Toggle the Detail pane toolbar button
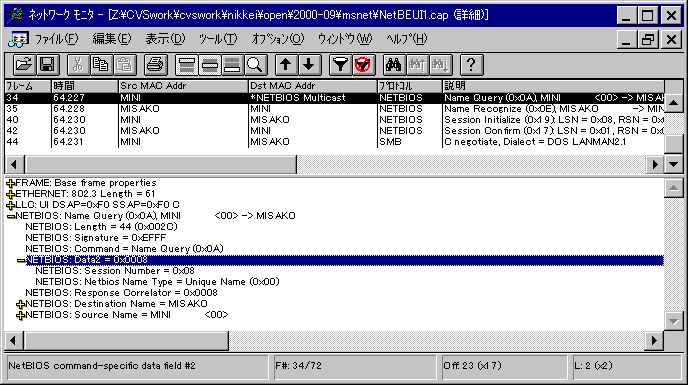This screenshot has width=688, height=385. pos(209,65)
